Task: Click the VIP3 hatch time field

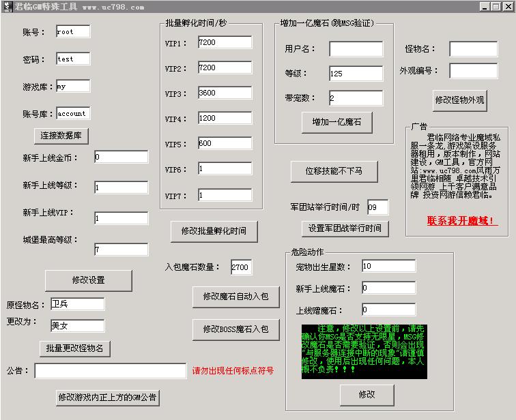Action: (225, 93)
